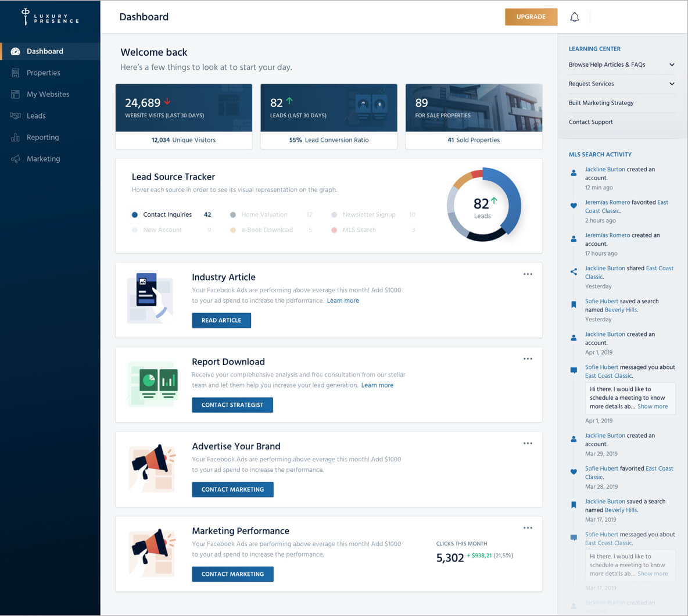This screenshot has height=616, width=688.
Task: Open Beverly Hills link in Sofie Hubert's search
Action: (x=621, y=310)
